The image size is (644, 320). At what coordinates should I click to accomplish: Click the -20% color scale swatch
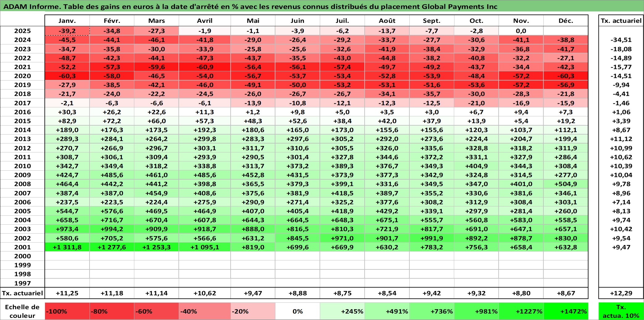(253, 311)
